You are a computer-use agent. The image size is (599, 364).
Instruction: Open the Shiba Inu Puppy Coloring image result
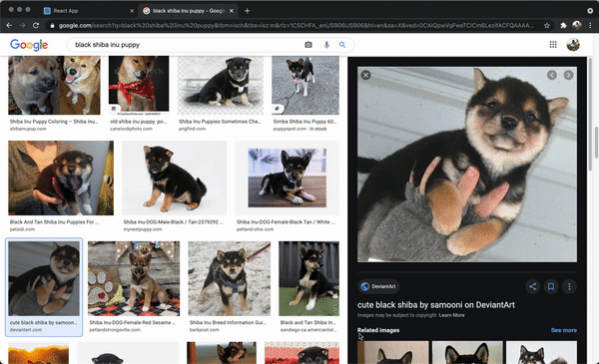[54, 85]
